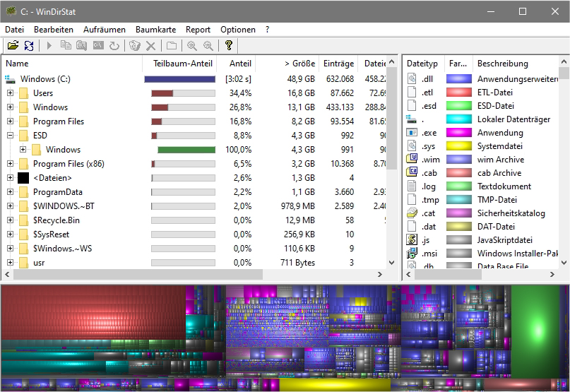Sort by Dateityp column header
The width and height of the screenshot is (570, 392).
coord(424,64)
